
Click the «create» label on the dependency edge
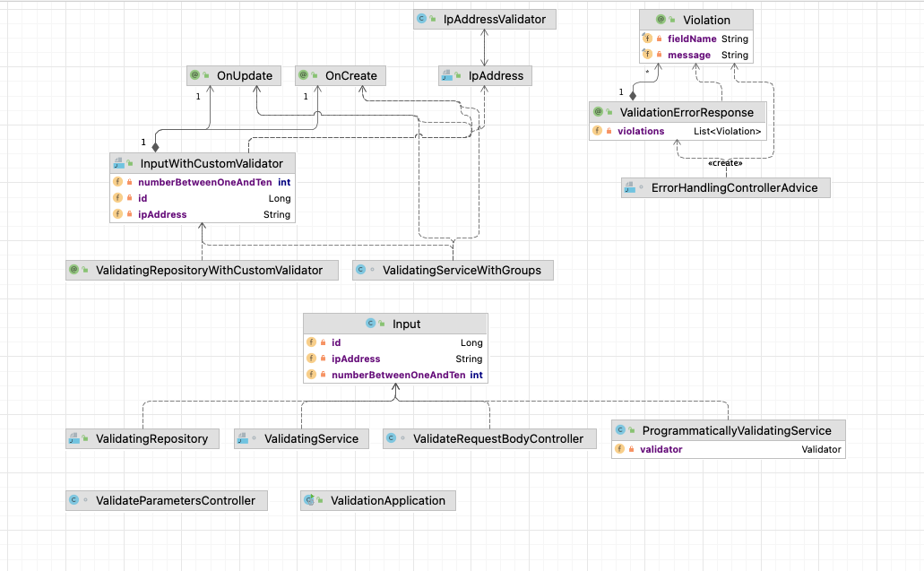[724, 162]
